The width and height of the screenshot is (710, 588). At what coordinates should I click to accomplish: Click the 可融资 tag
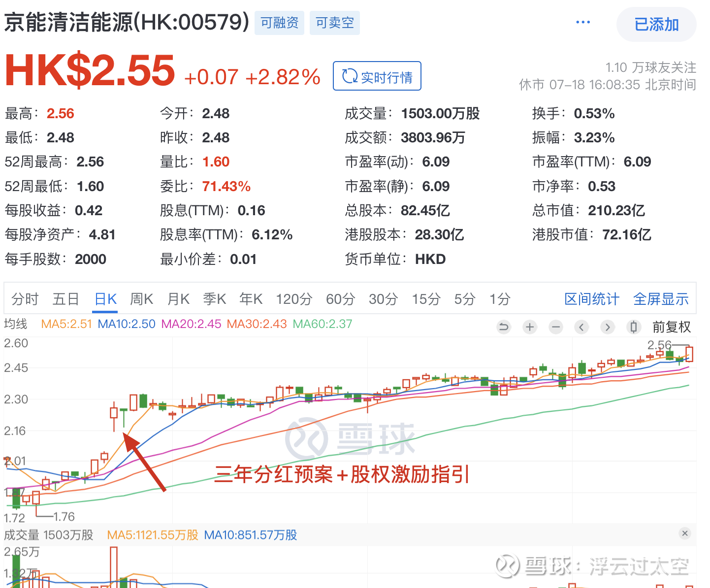pyautogui.click(x=279, y=23)
